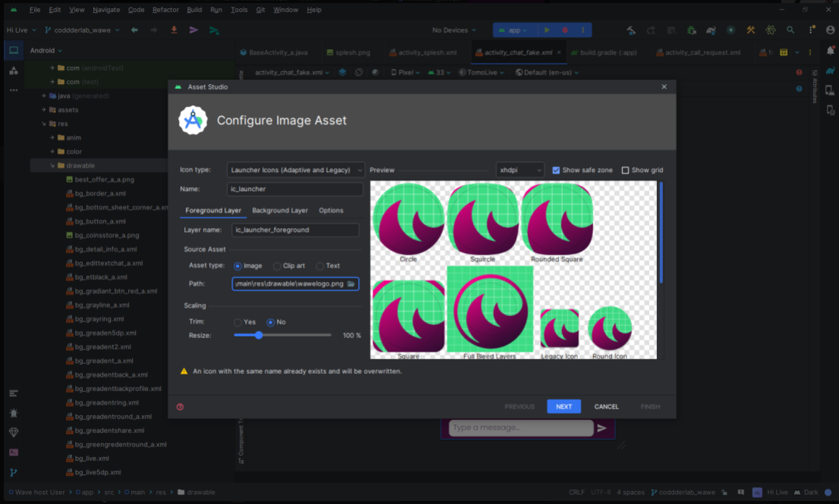Image resolution: width=839 pixels, height=504 pixels.
Task: Open the Android project view dropdown
Action: pyautogui.click(x=46, y=51)
